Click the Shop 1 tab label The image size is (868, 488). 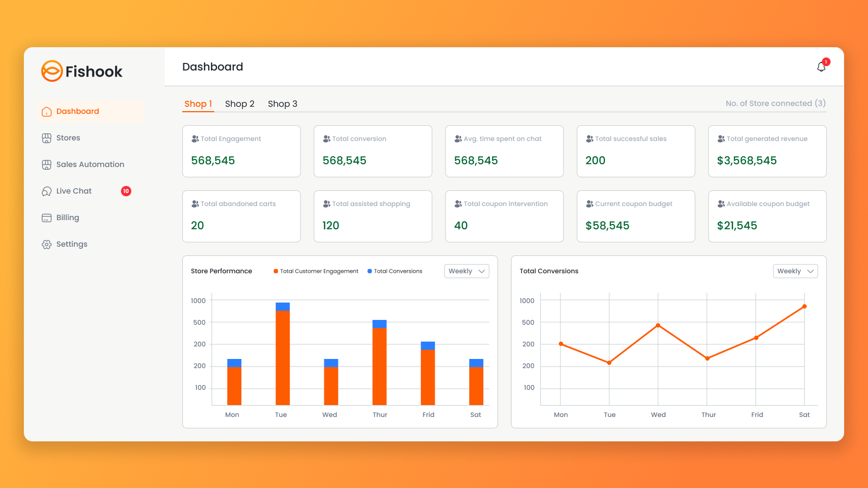pyautogui.click(x=198, y=104)
